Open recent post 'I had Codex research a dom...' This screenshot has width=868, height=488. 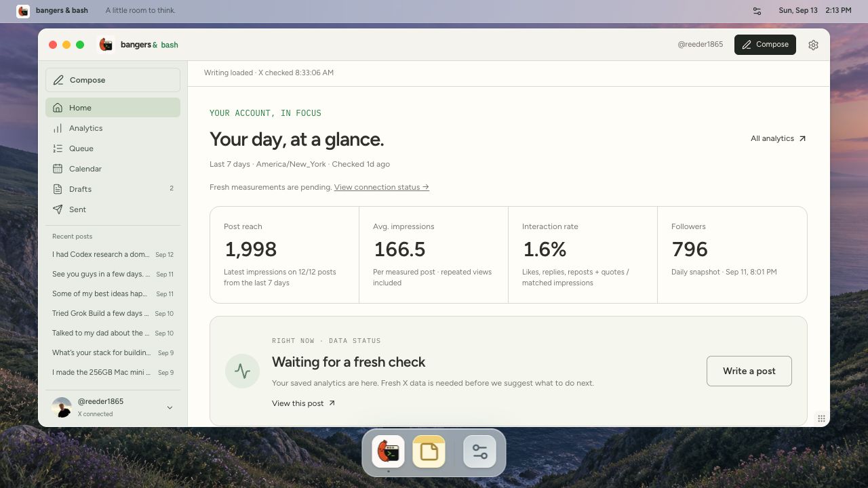pos(113,255)
